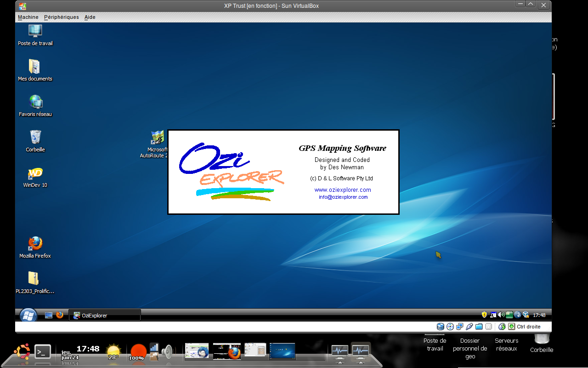The height and width of the screenshot is (368, 588).
Task: Select the Poste de travail desktop icon
Action: pyautogui.click(x=35, y=31)
